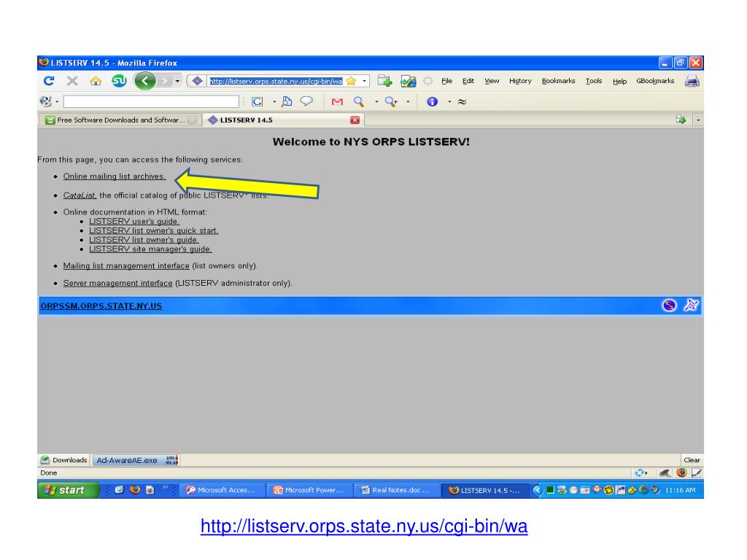Image resolution: width=747 pixels, height=560 pixels.
Task: Open the History menu
Action: (x=520, y=81)
